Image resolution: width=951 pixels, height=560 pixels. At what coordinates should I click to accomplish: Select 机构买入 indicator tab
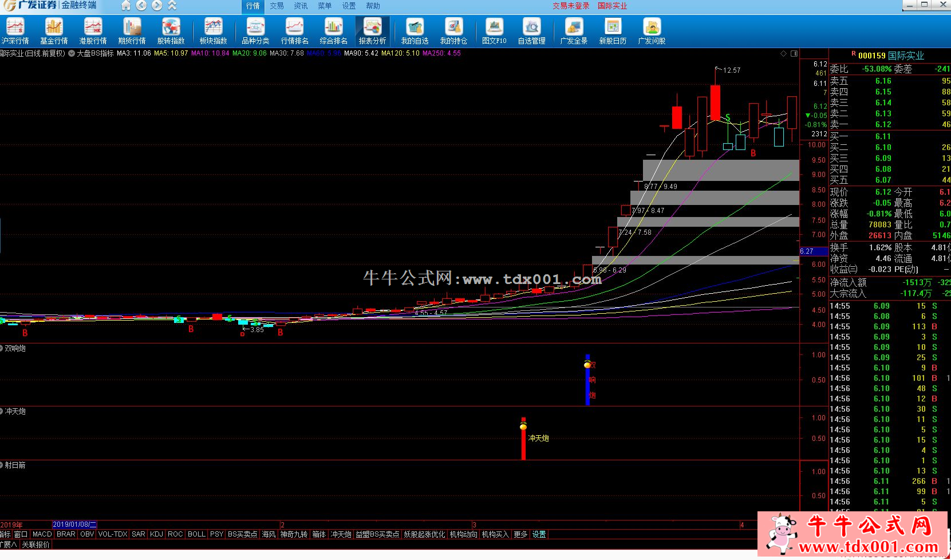[x=495, y=534]
